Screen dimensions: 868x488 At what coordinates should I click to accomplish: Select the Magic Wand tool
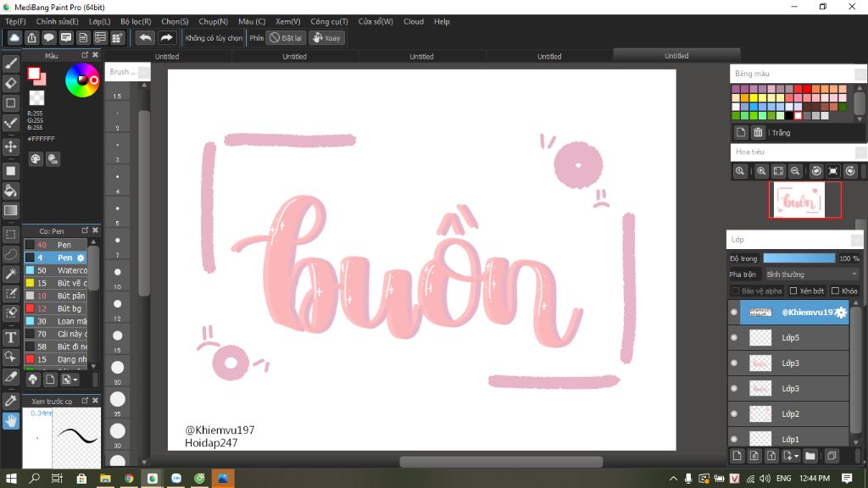[x=10, y=274]
